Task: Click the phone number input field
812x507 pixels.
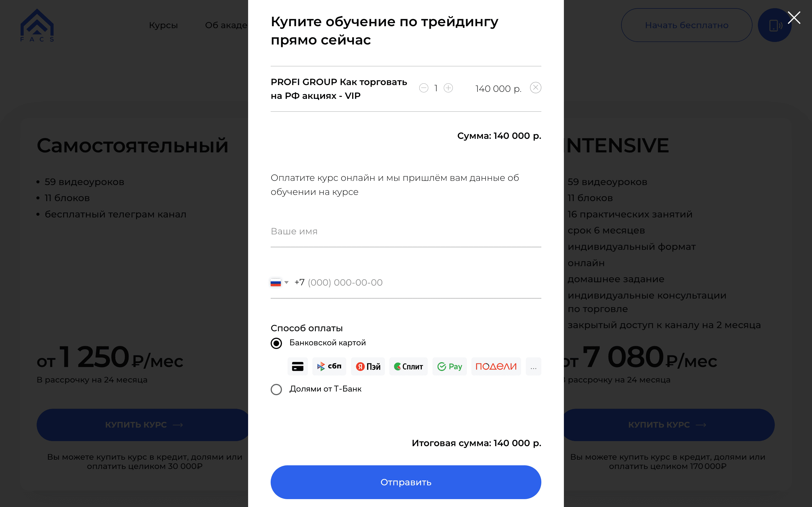Action: (x=416, y=283)
